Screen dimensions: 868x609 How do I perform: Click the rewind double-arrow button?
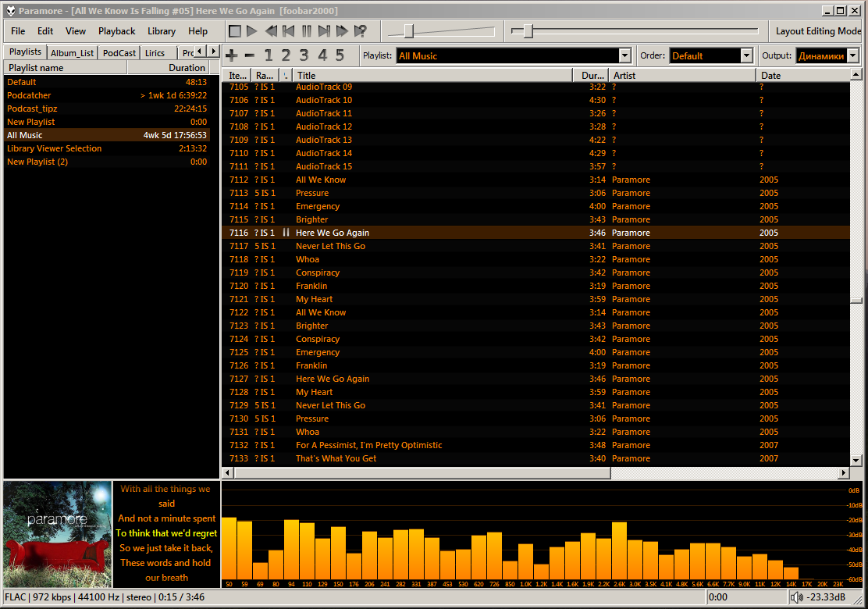[271, 31]
